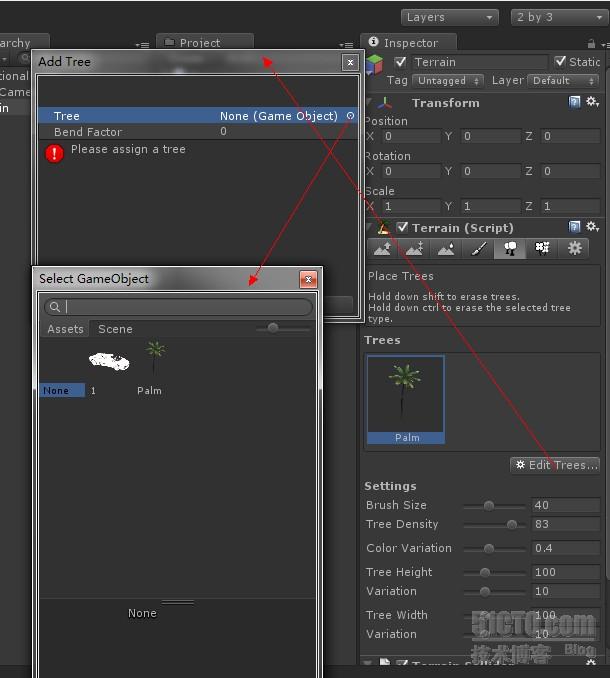Image resolution: width=610 pixels, height=678 pixels.
Task: Click the Bend Factor value field
Action: tap(287, 131)
